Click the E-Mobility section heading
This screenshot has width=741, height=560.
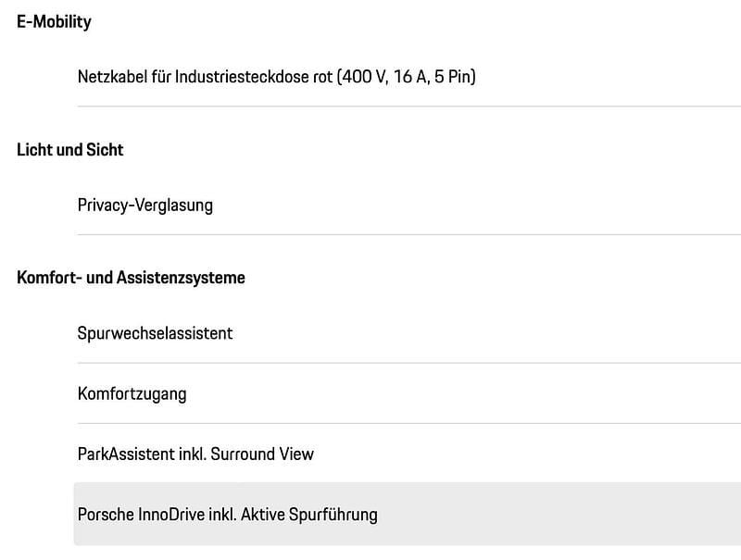click(54, 21)
